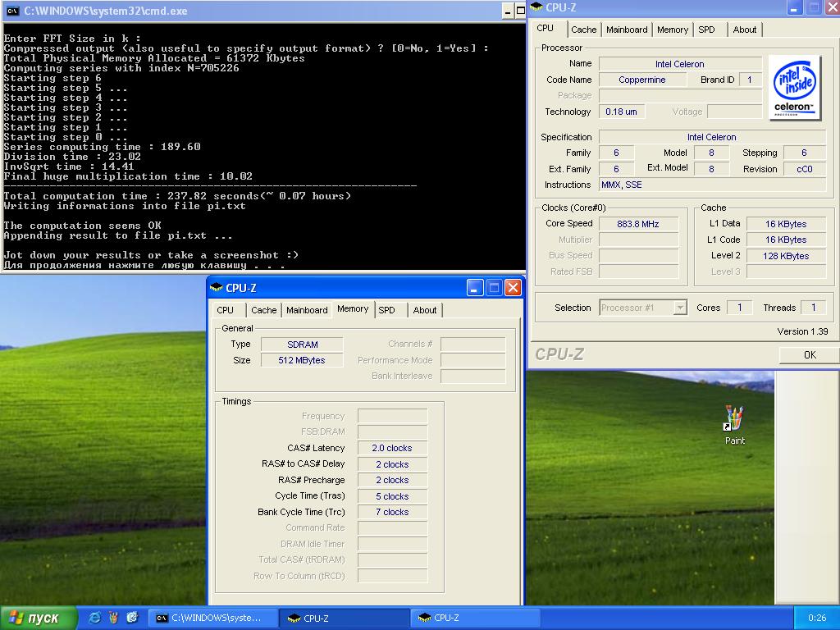Open Mainboard tab in memory CPU-Z window
The height and width of the screenshot is (630, 840).
307,310
